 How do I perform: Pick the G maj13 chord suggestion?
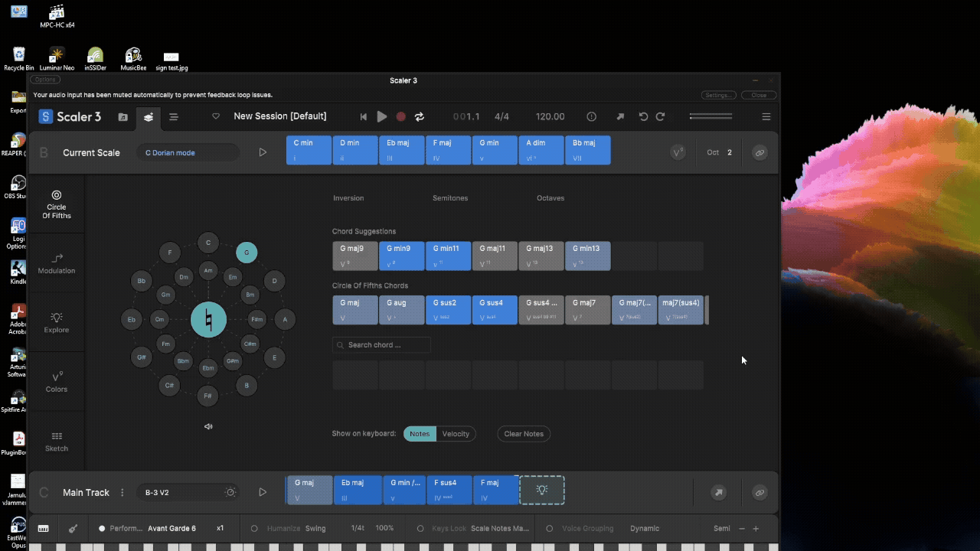click(541, 256)
